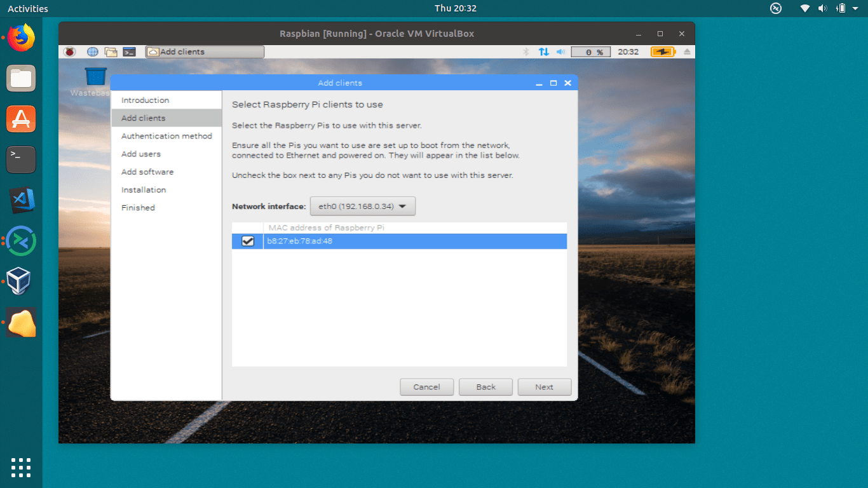Click the network traffic arrows icon
Screen dimensions: 868x488
point(544,51)
